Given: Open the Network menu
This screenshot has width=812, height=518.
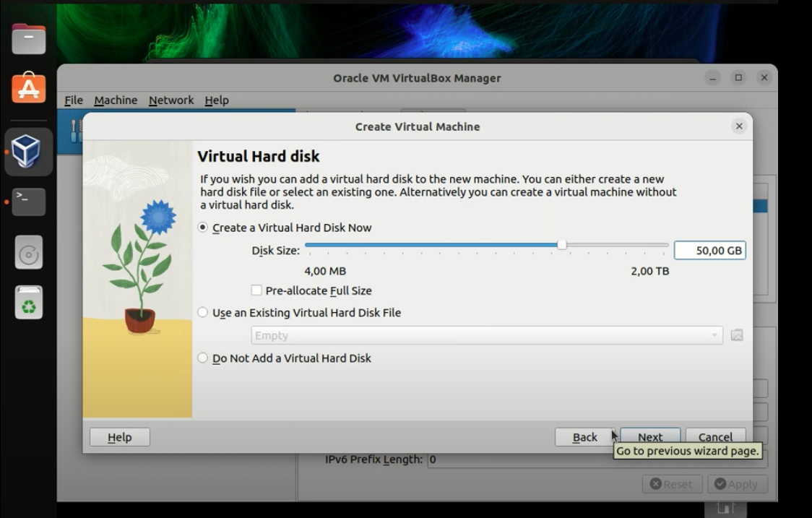Looking at the screenshot, I should 170,100.
